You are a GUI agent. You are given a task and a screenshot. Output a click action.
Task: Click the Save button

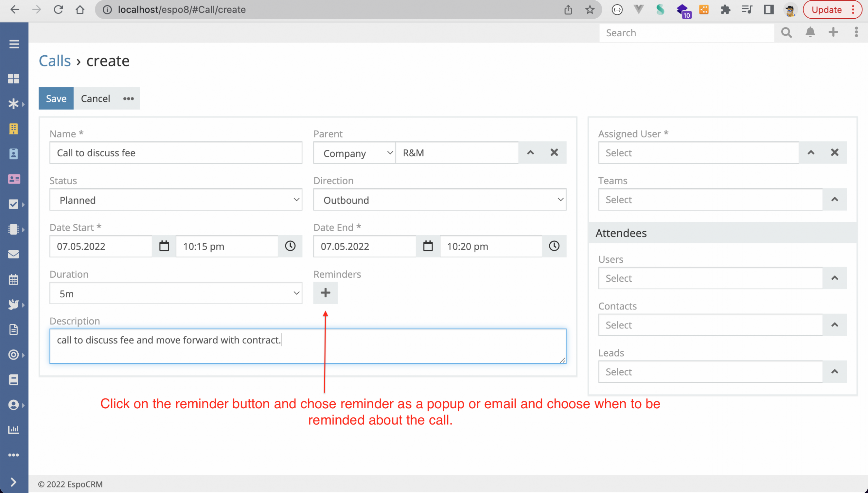56,99
